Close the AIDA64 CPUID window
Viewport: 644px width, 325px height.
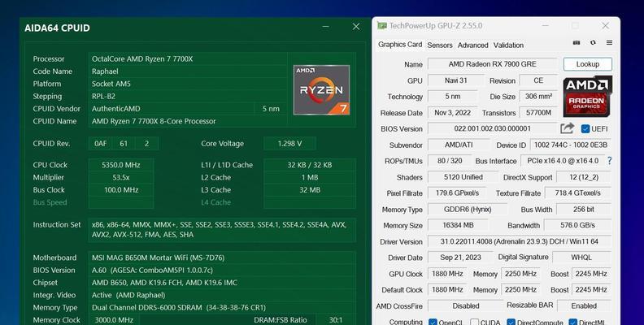pos(356,27)
